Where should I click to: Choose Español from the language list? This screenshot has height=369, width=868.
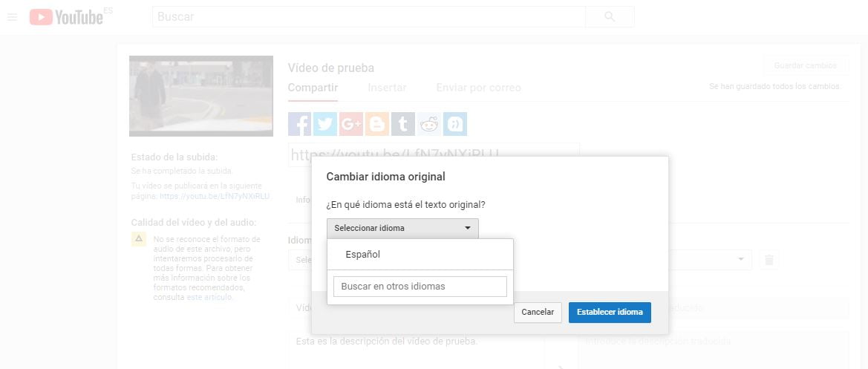[362, 254]
